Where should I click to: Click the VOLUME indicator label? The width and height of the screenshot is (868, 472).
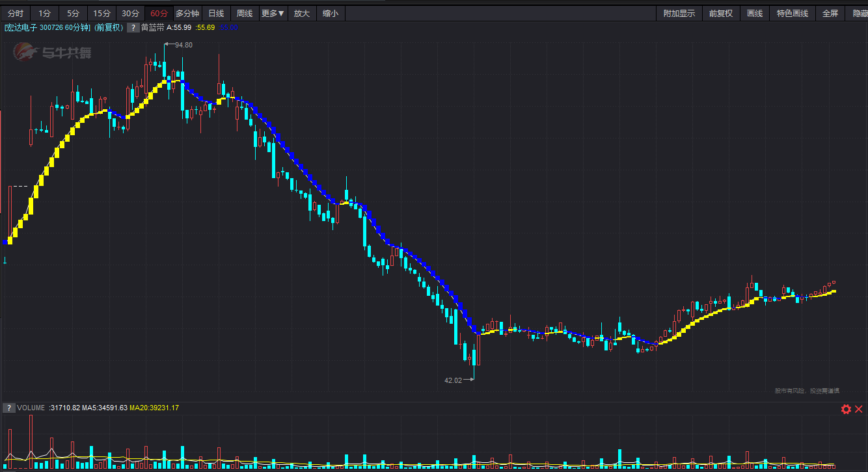coord(31,408)
